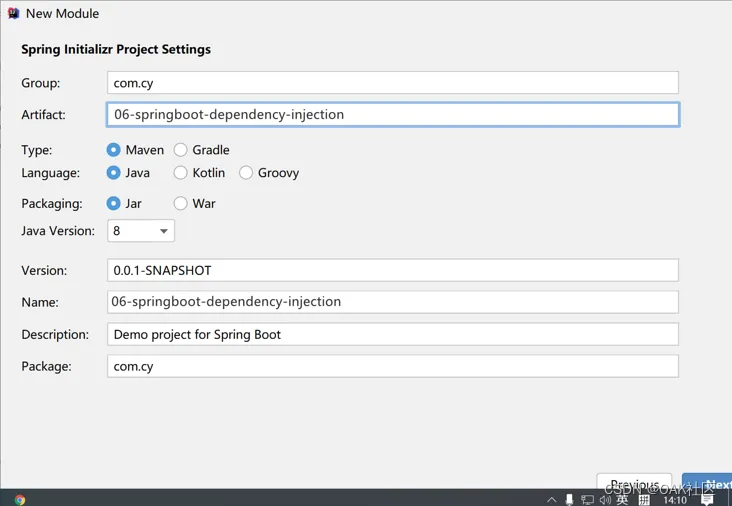This screenshot has height=506, width=732.
Task: Click the volume icon in system tray
Action: click(x=605, y=499)
